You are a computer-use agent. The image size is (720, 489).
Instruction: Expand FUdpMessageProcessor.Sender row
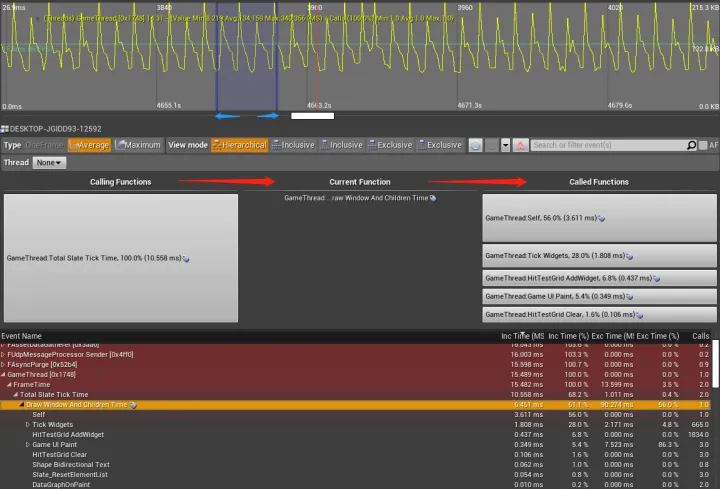tap(3, 354)
